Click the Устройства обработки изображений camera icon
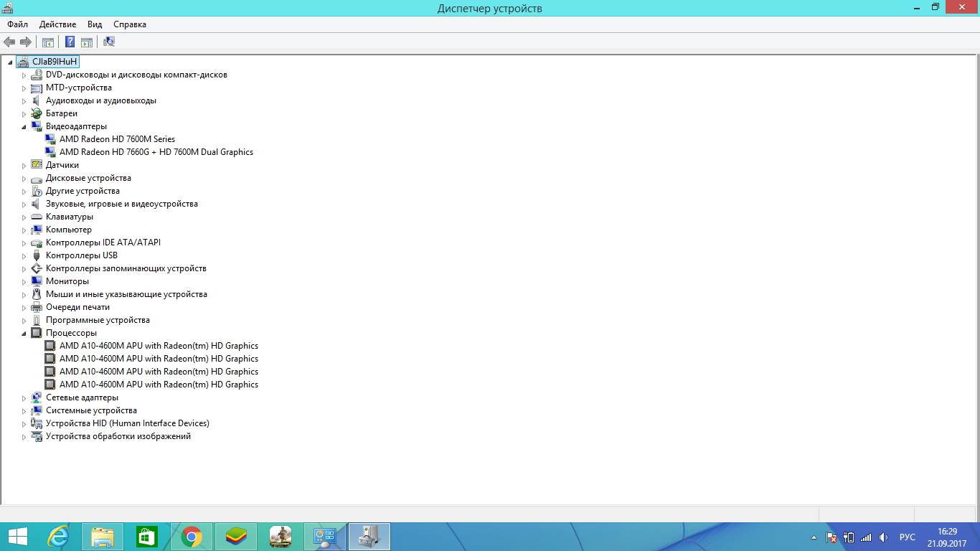 (37, 436)
